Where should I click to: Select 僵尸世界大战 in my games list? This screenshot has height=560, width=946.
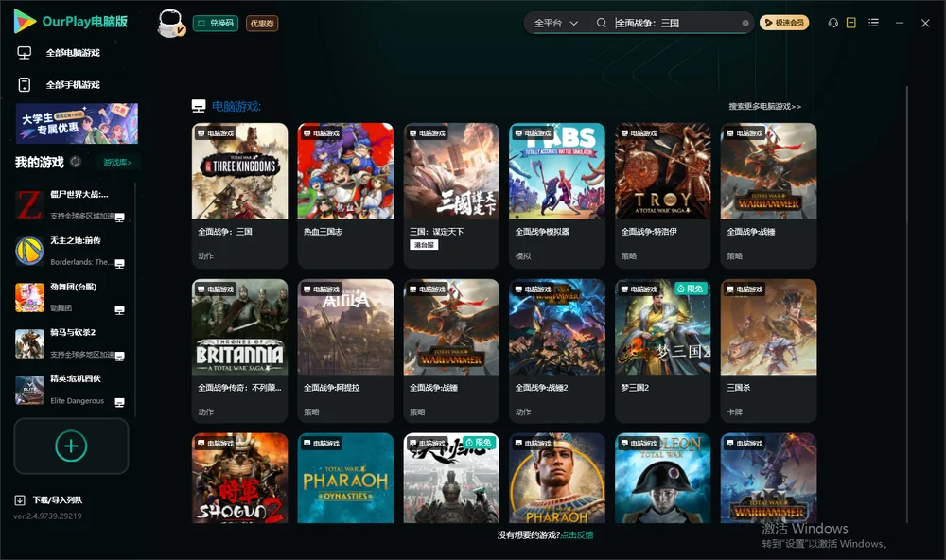point(71,204)
